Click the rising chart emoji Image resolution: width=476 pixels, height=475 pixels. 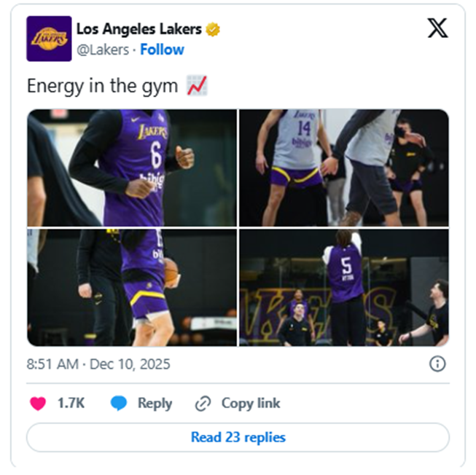(x=197, y=86)
